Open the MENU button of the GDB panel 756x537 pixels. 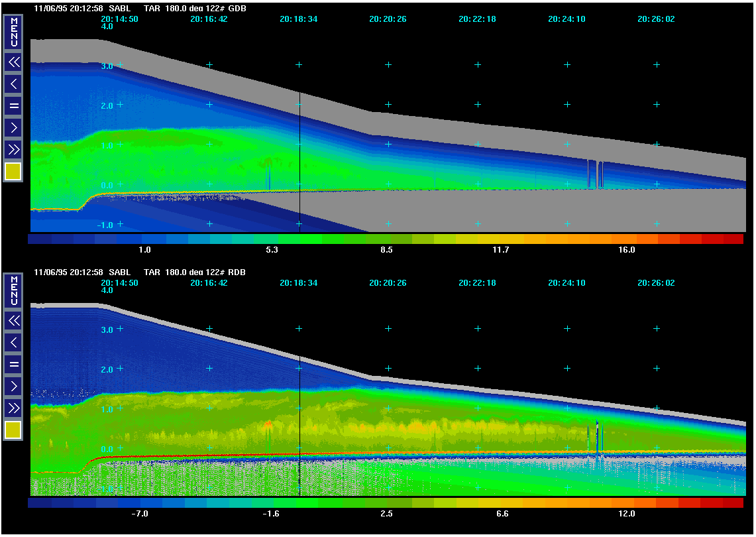click(13, 32)
